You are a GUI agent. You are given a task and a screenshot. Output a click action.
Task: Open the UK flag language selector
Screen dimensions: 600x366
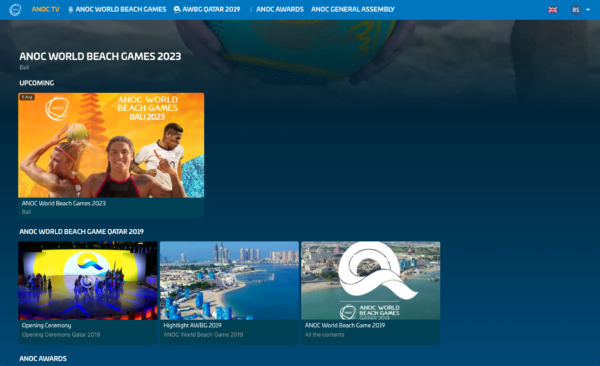(x=553, y=10)
